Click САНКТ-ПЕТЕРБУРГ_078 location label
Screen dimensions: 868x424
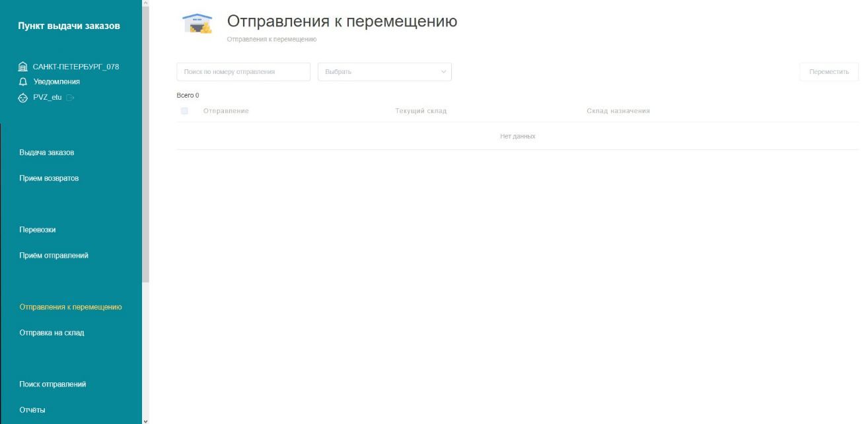[76, 67]
